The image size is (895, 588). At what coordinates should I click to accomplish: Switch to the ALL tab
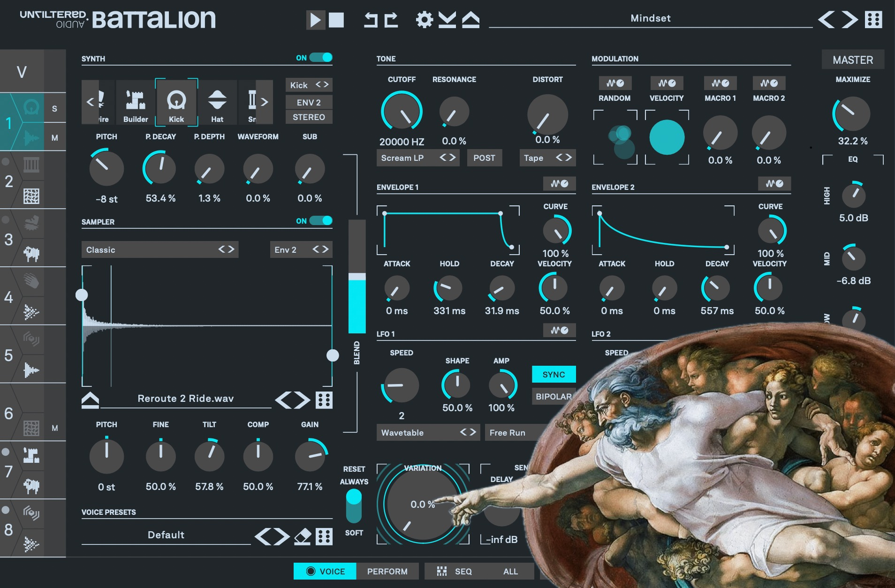pyautogui.click(x=510, y=571)
